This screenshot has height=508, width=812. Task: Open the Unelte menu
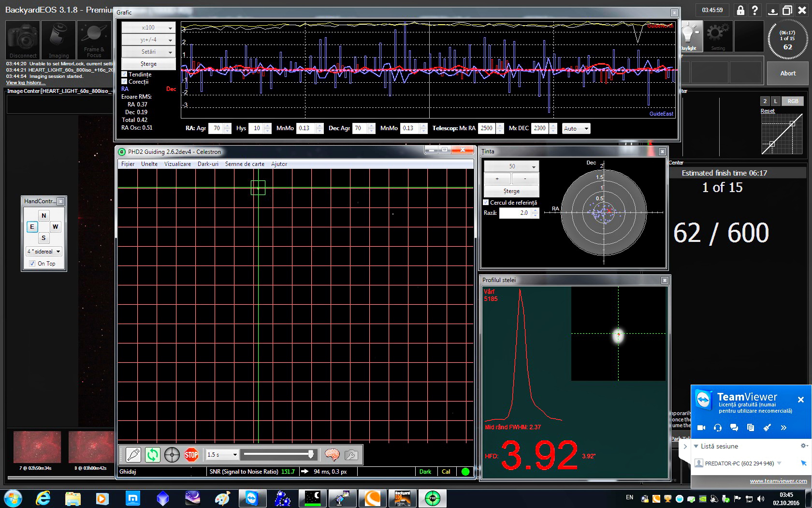pos(149,164)
